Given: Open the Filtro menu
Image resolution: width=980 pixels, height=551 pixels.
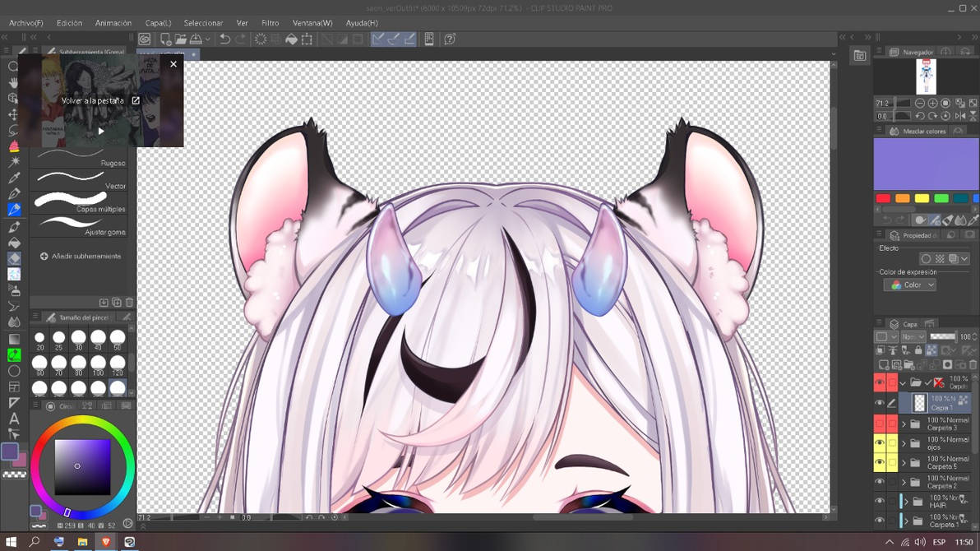Looking at the screenshot, I should (270, 22).
